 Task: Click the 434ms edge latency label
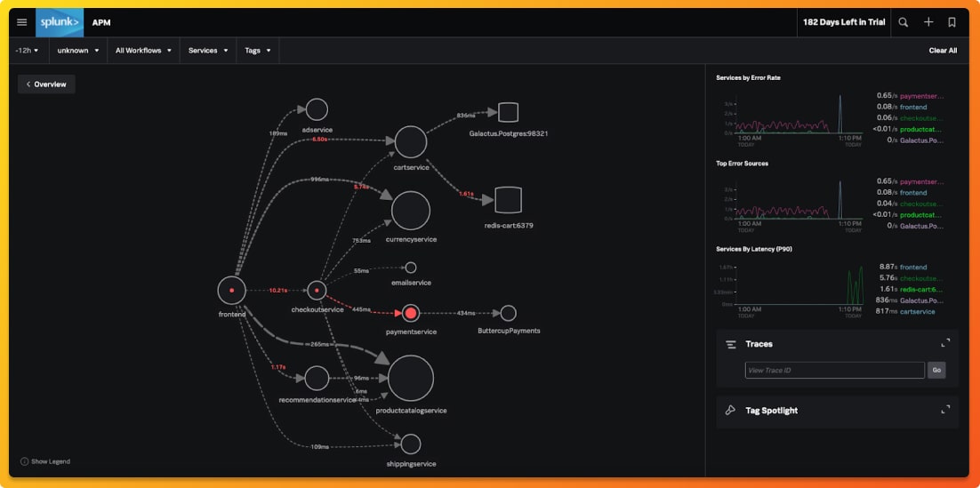tap(466, 313)
